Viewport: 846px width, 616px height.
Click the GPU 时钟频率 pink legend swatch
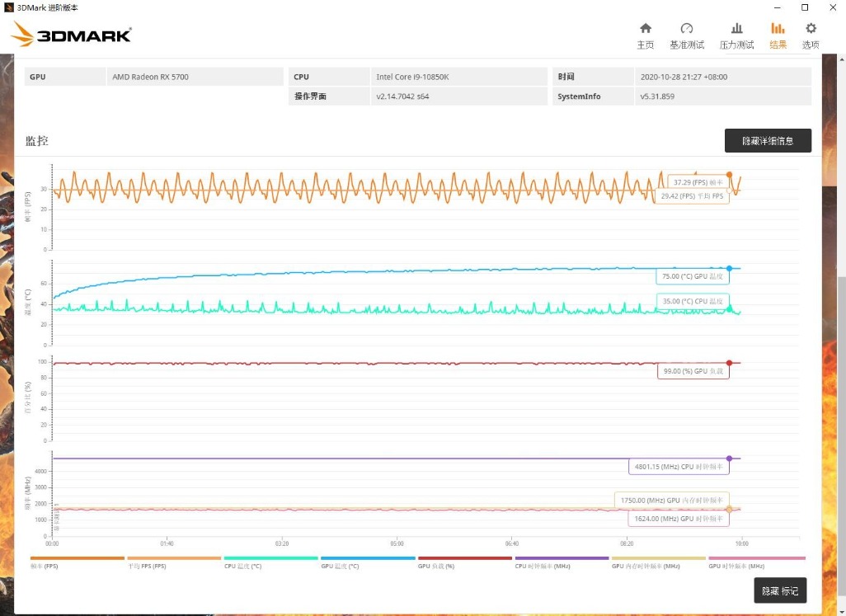[756, 558]
